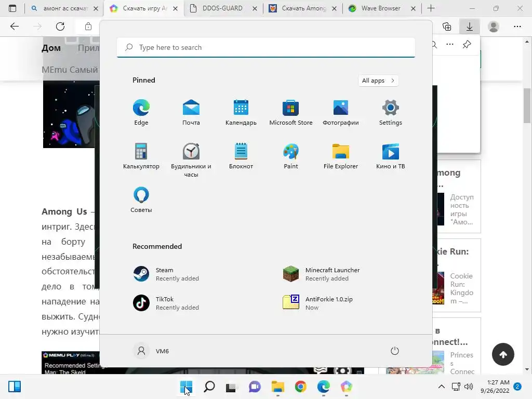This screenshot has width=532, height=399.
Task: Open Будильники и часы app
Action: [191, 160]
